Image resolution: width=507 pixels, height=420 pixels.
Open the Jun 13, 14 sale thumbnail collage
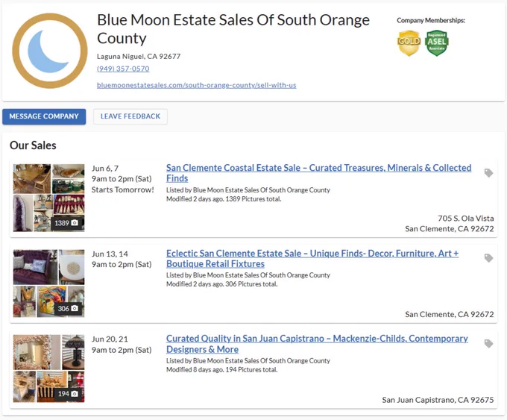pos(48,283)
